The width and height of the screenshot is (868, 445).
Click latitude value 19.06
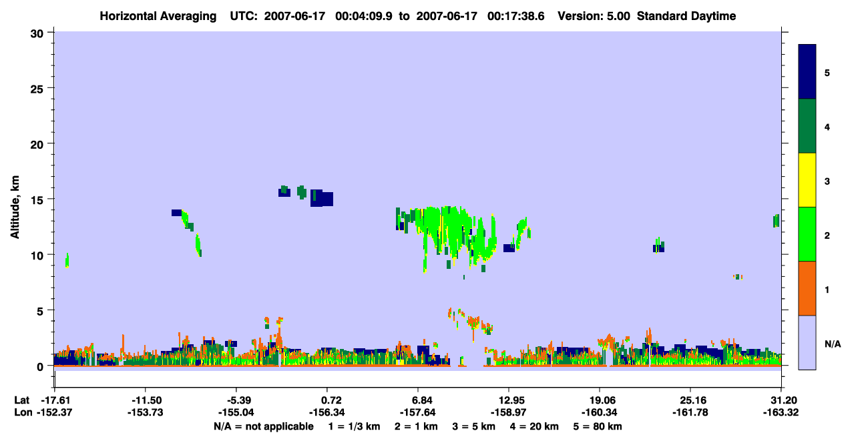pyautogui.click(x=604, y=400)
